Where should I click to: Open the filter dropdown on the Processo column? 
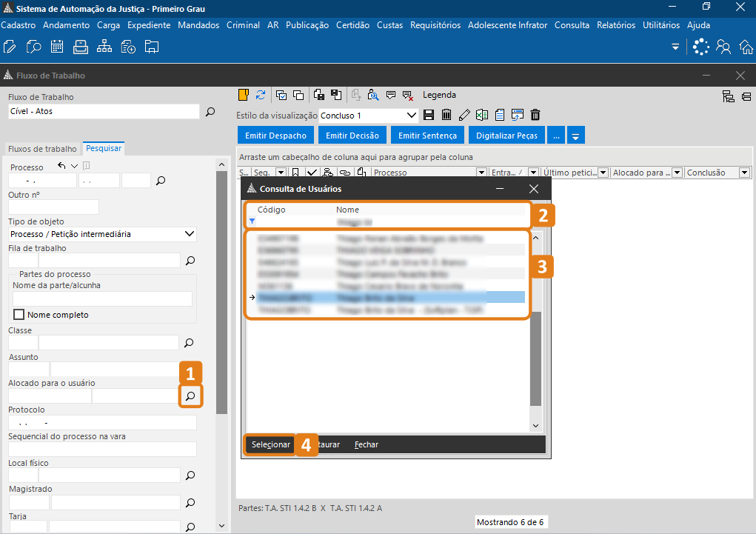[481, 173]
